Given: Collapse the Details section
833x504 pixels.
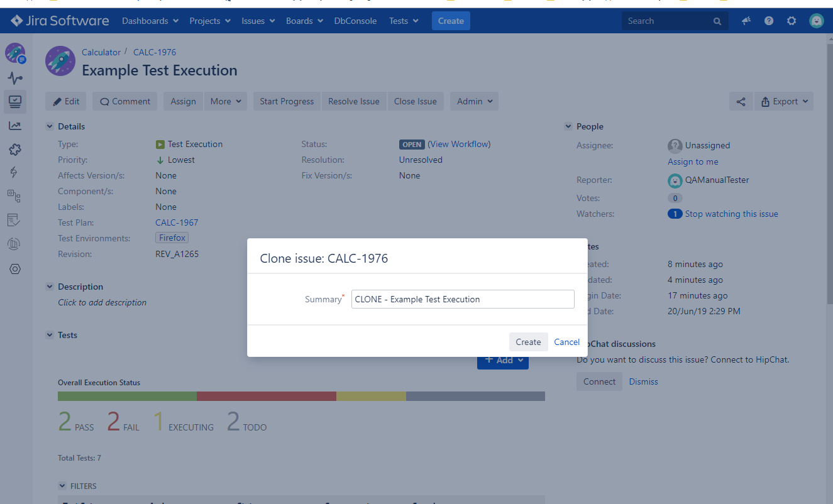Looking at the screenshot, I should pos(50,126).
